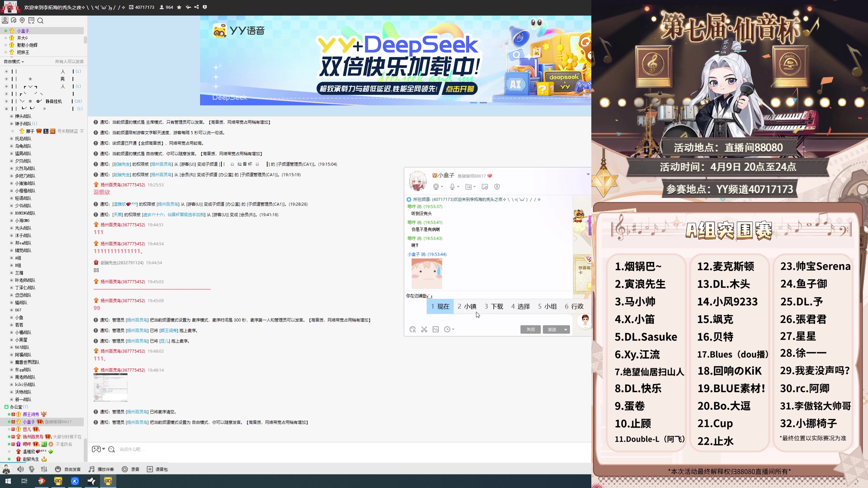868x488 pixels.
Task: Click the sidebar user list scrollbar
Action: (x=85, y=40)
